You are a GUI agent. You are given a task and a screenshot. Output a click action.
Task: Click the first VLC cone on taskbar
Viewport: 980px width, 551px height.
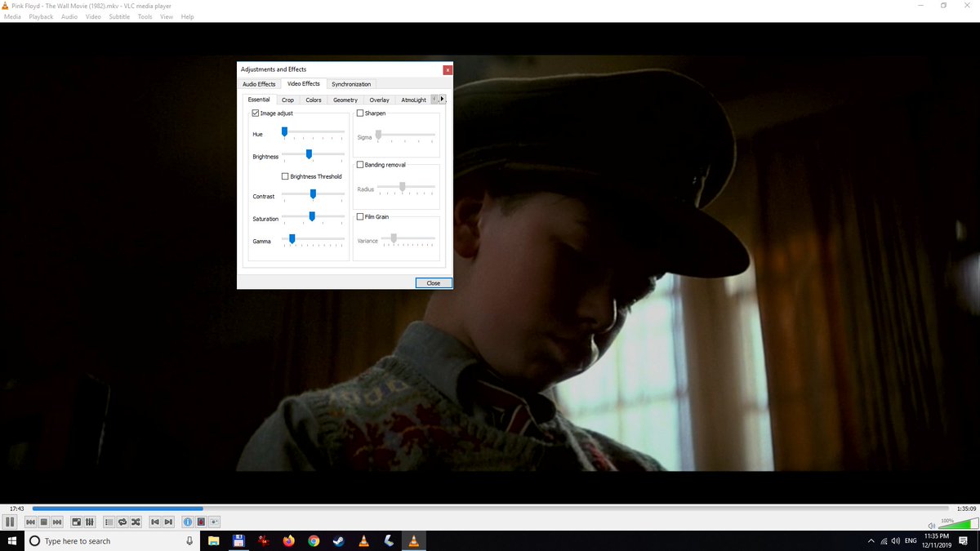click(x=363, y=540)
